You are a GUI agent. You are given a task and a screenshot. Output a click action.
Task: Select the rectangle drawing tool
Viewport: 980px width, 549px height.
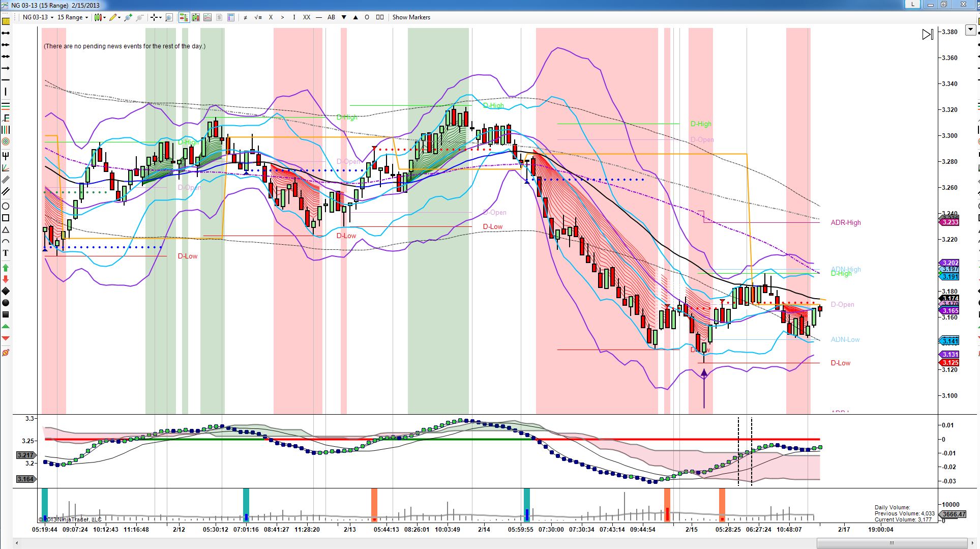pos(6,218)
